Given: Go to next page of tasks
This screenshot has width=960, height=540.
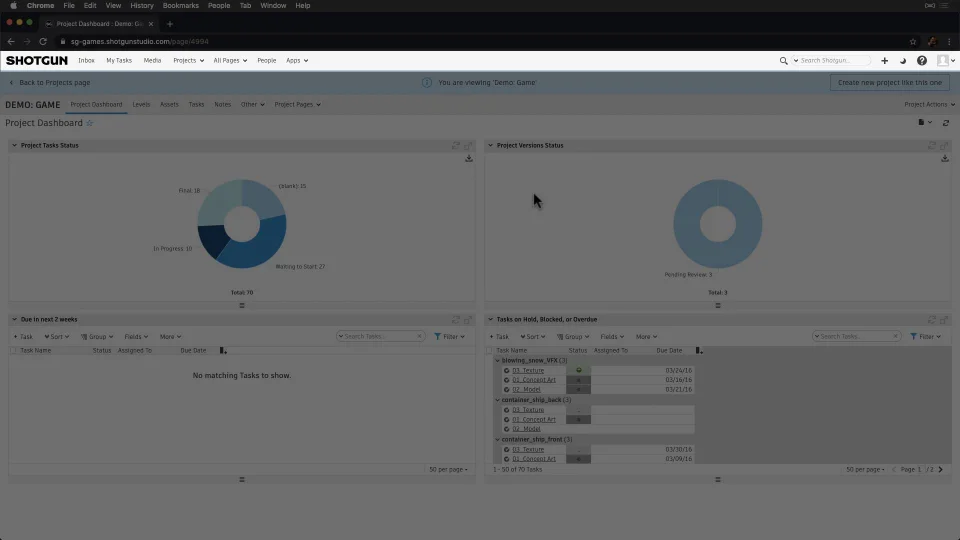Looking at the screenshot, I should (x=940, y=470).
